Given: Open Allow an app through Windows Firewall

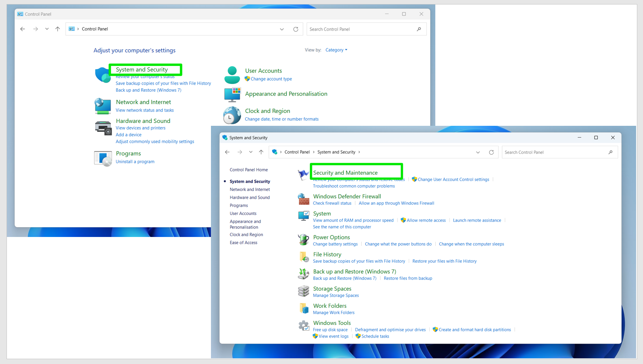Looking at the screenshot, I should pos(396,203).
